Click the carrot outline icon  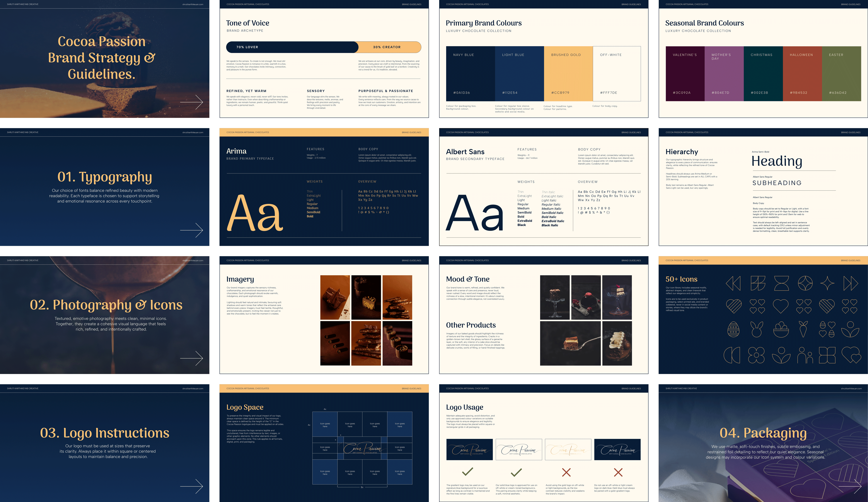(803, 329)
